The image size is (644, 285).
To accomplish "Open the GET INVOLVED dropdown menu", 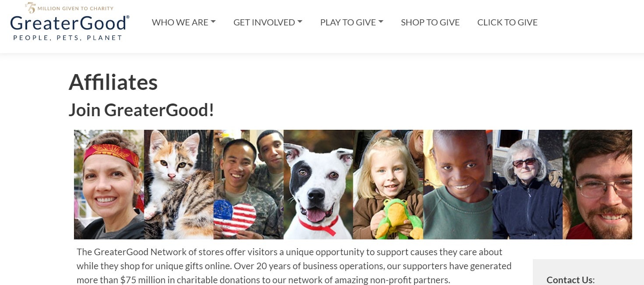I will coord(268,22).
